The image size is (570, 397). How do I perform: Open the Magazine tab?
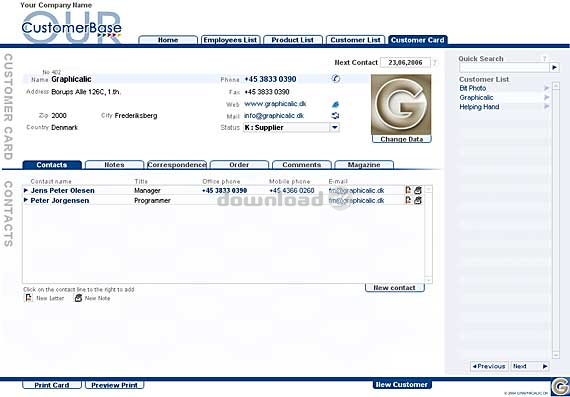(x=364, y=165)
